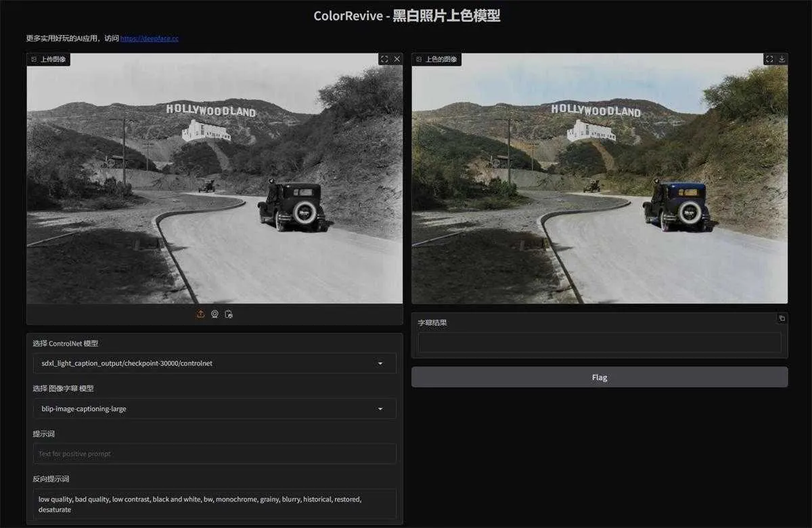This screenshot has height=528, width=812.
Task: Click upload file icon below input image
Action: click(200, 314)
